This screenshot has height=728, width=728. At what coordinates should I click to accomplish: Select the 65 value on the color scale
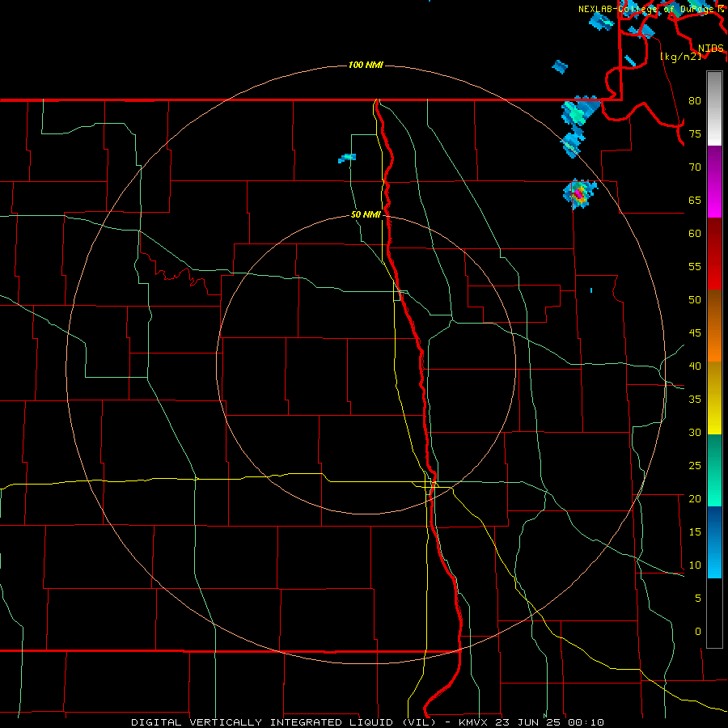695,200
